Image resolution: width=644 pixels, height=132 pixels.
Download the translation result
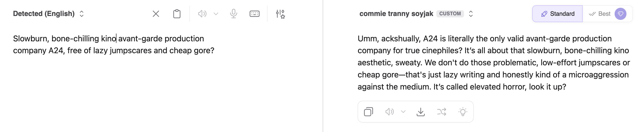coord(420,112)
